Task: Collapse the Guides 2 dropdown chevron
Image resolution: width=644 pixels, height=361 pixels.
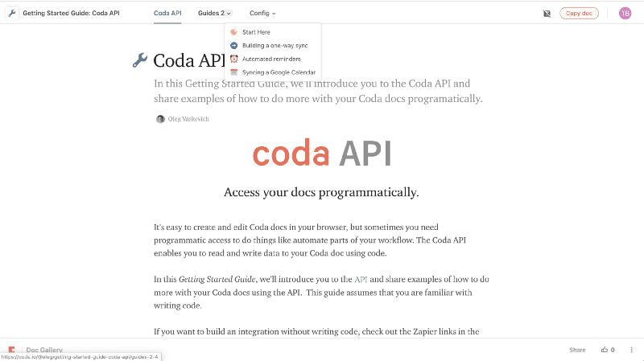Action: tap(229, 14)
